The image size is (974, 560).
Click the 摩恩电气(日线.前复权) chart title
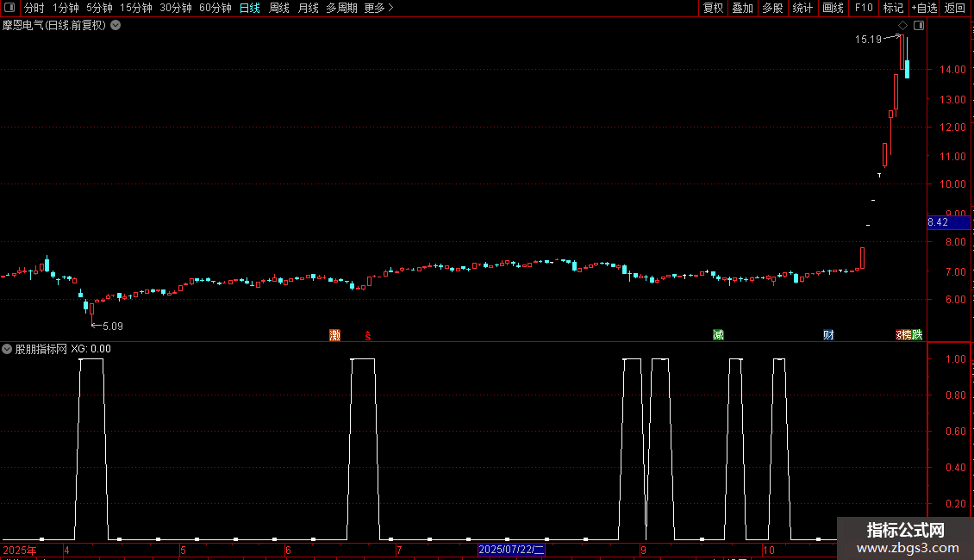[x=54, y=26]
